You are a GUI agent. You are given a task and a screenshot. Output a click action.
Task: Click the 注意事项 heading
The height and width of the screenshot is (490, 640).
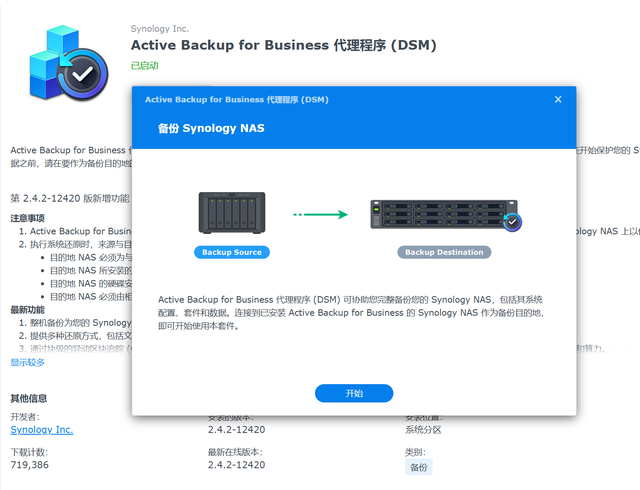(27, 218)
